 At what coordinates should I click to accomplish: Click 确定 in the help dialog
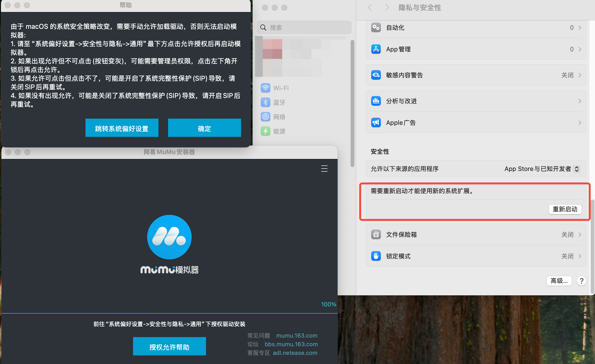pos(204,128)
